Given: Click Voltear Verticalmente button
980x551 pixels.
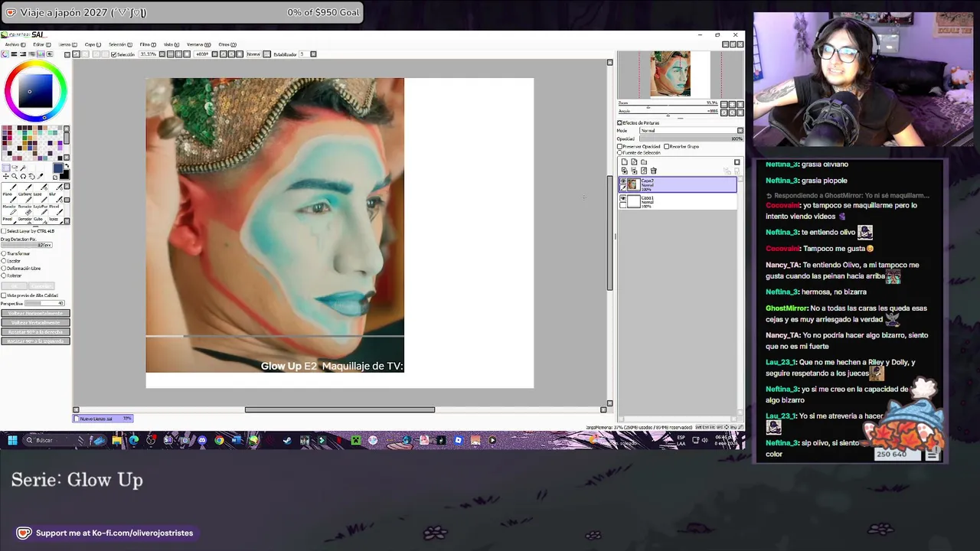Looking at the screenshot, I should click(x=36, y=322).
